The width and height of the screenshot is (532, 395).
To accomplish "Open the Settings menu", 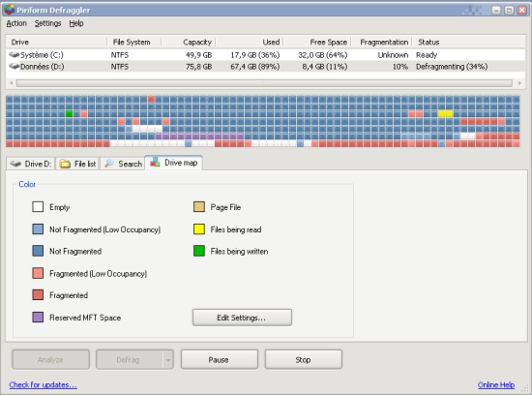I will click(47, 23).
